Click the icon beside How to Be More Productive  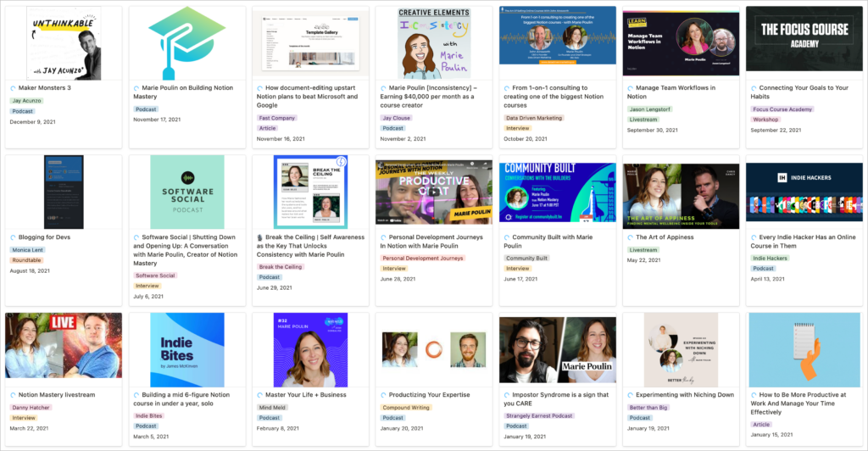pos(754,395)
